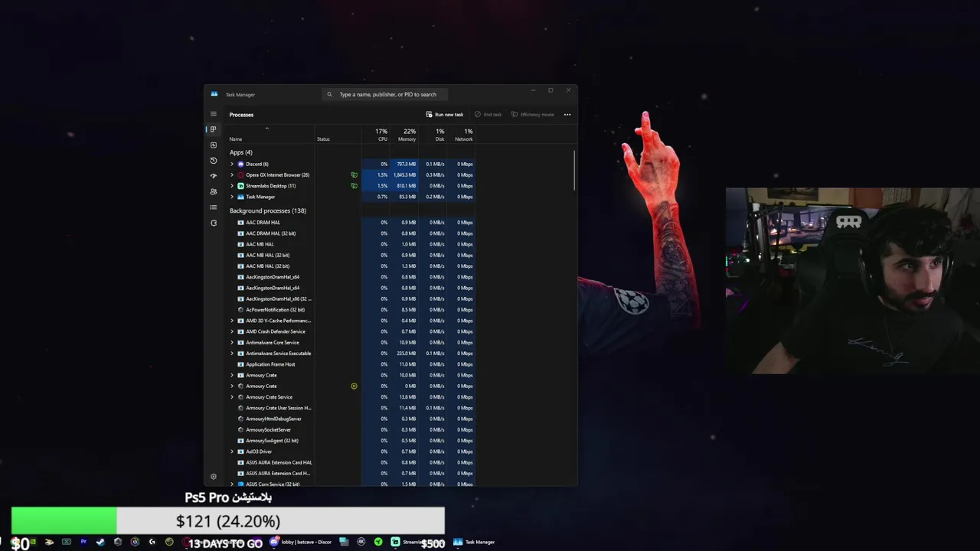Click the Streamlabs Desktop icon in list
980x551 pixels.
(x=240, y=186)
